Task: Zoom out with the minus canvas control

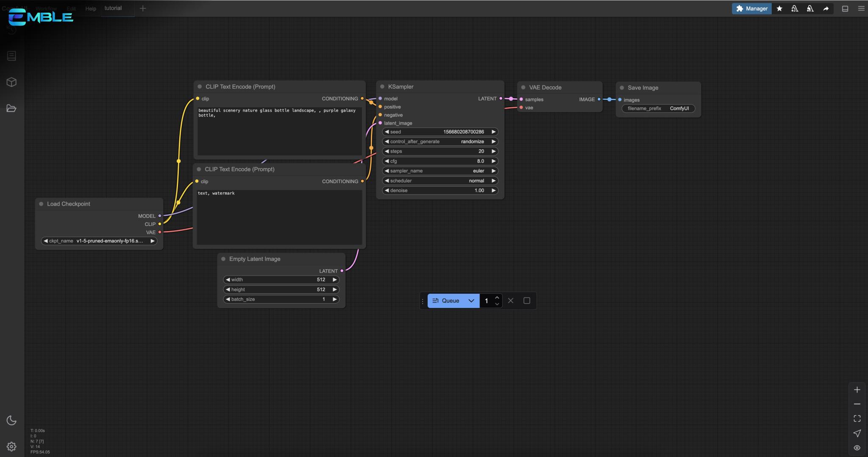Action: 857,404
